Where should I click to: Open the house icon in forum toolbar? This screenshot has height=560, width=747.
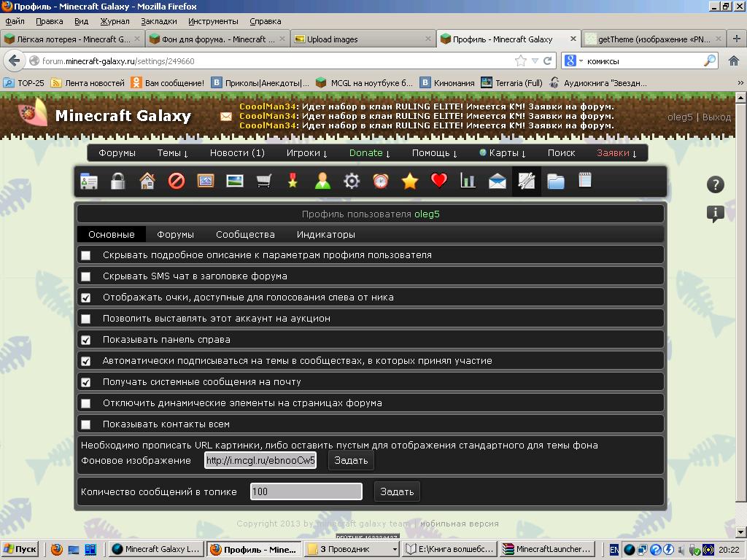147,182
